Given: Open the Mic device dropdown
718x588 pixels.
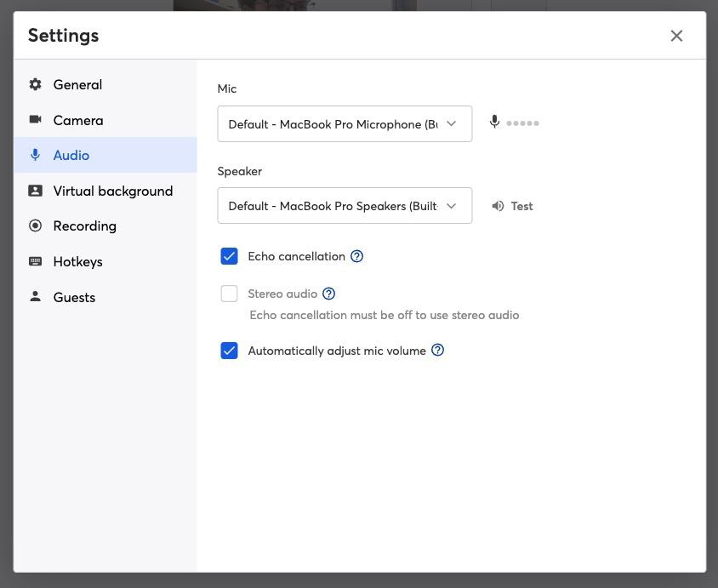Looking at the screenshot, I should click(x=344, y=124).
